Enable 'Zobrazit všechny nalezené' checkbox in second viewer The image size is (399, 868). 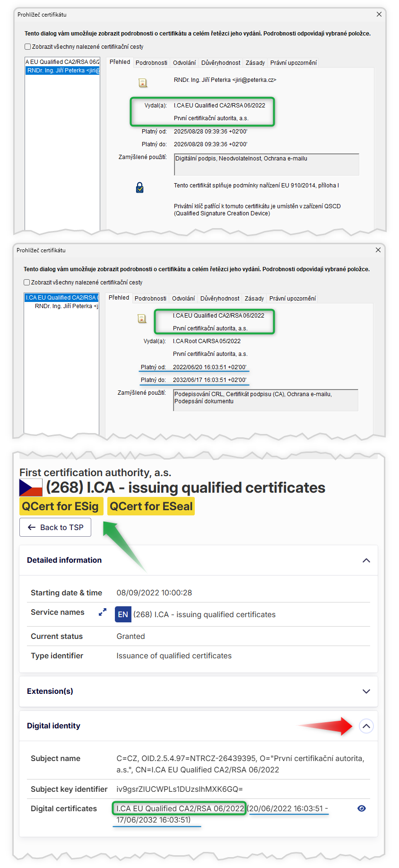coord(26,283)
